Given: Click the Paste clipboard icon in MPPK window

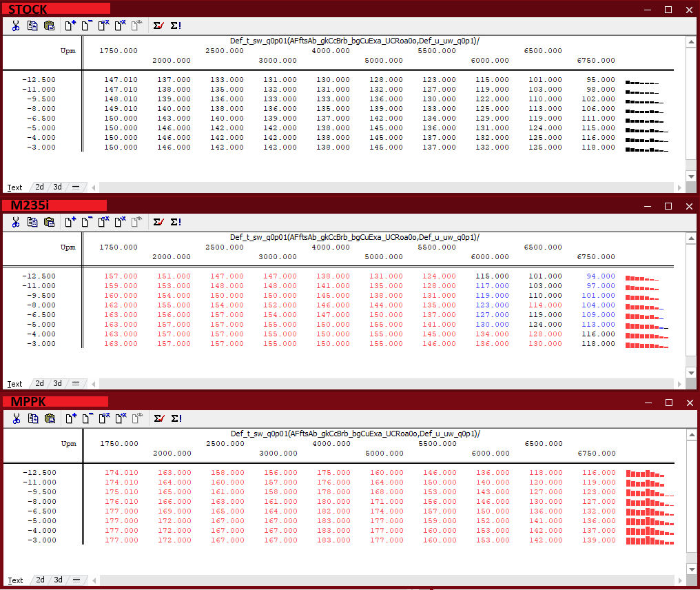Looking at the screenshot, I should [x=50, y=419].
